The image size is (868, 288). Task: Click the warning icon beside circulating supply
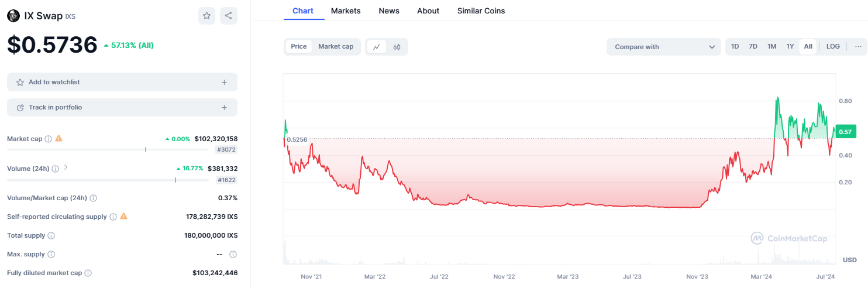pyautogui.click(x=123, y=217)
